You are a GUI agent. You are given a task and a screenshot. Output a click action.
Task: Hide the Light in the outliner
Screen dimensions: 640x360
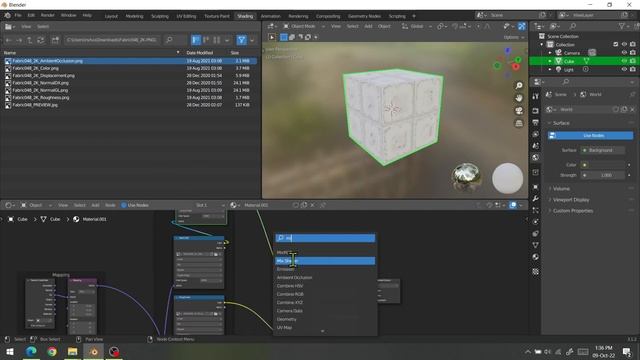click(x=624, y=69)
